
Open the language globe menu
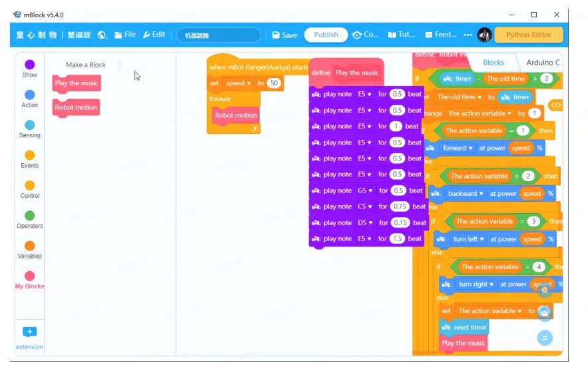coord(102,35)
